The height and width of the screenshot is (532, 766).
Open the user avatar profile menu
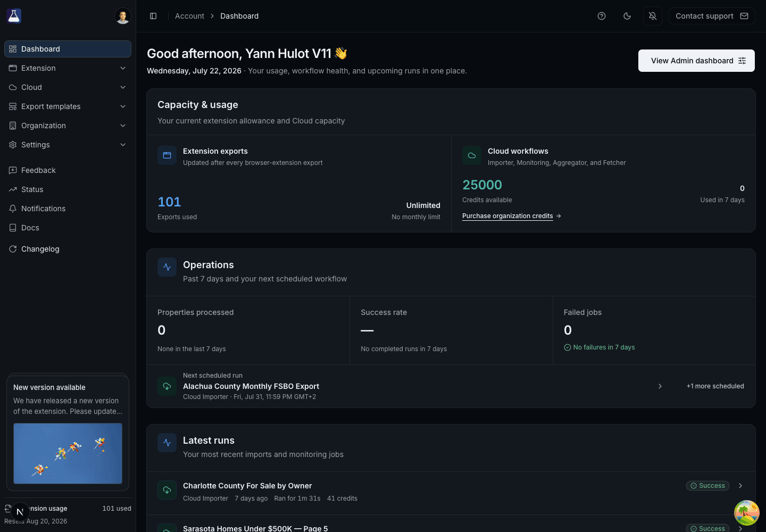[123, 16]
